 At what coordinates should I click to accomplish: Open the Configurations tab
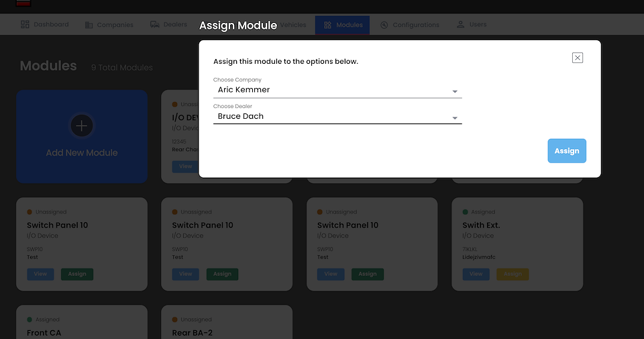pyautogui.click(x=409, y=25)
